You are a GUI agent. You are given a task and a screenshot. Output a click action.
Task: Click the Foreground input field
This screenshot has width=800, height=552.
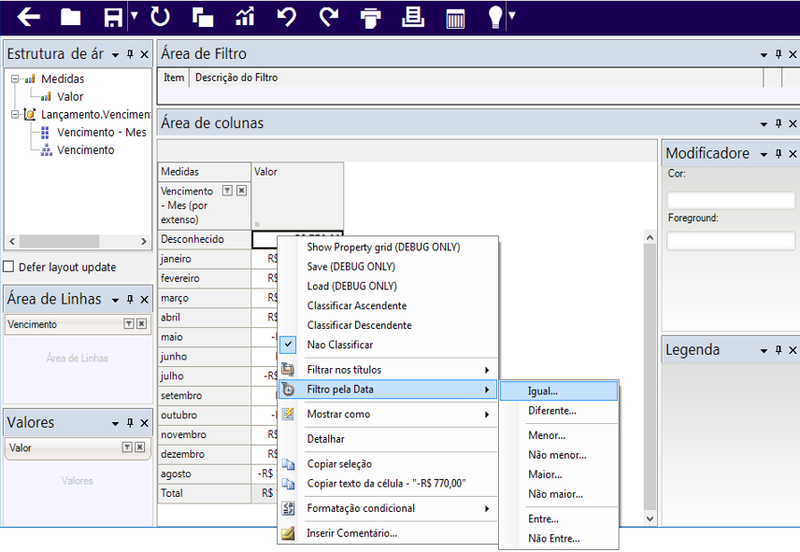coord(731,241)
